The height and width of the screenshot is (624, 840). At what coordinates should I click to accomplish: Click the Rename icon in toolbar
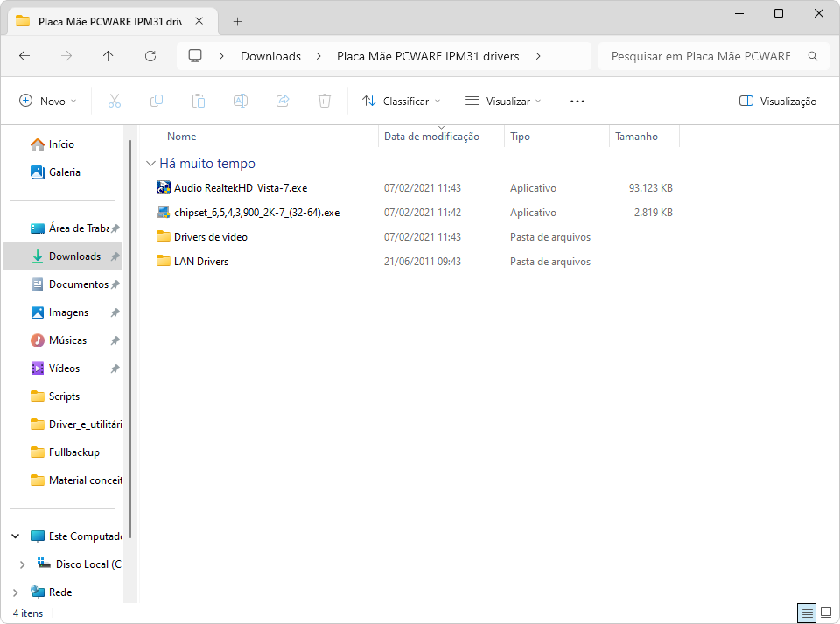(x=241, y=101)
